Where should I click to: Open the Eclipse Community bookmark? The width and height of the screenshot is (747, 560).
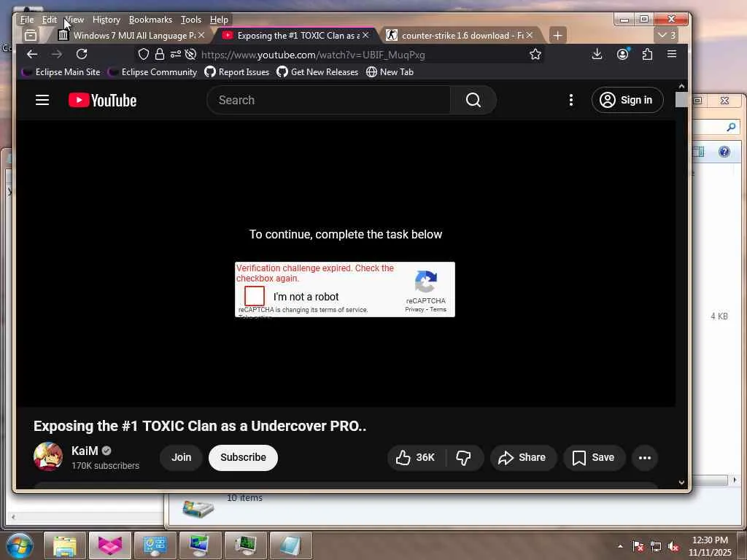pyautogui.click(x=152, y=72)
